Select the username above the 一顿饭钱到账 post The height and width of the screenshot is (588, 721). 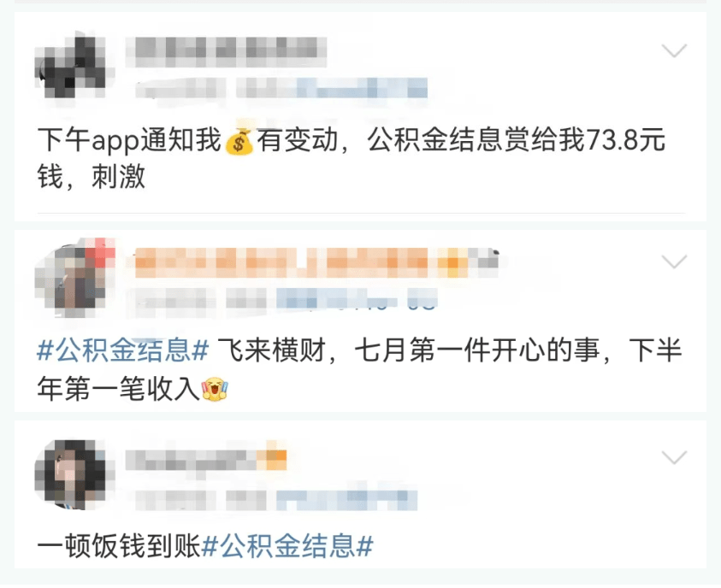pos(191,460)
